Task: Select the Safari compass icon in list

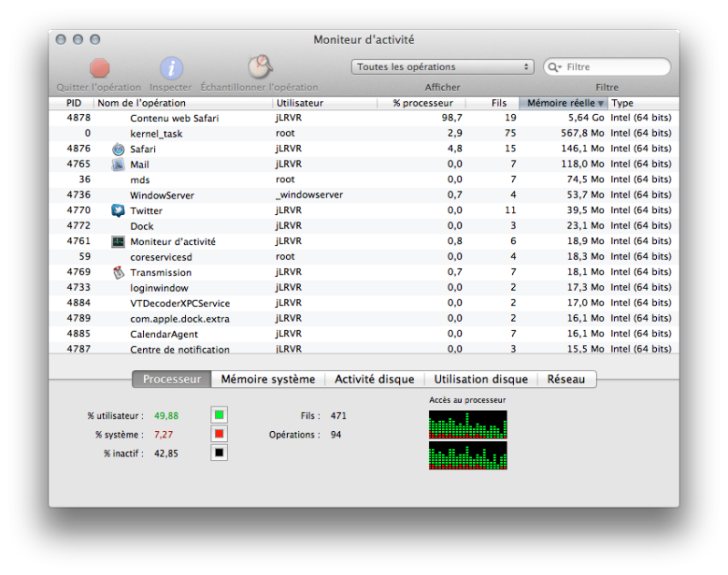Action: click(118, 149)
